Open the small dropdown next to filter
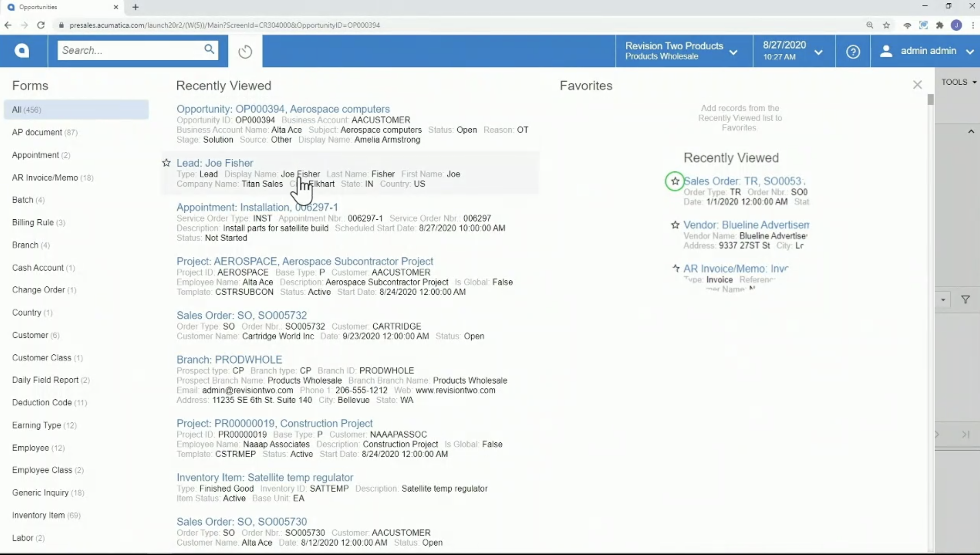Screen dimensions: 980x555 [x=943, y=300]
